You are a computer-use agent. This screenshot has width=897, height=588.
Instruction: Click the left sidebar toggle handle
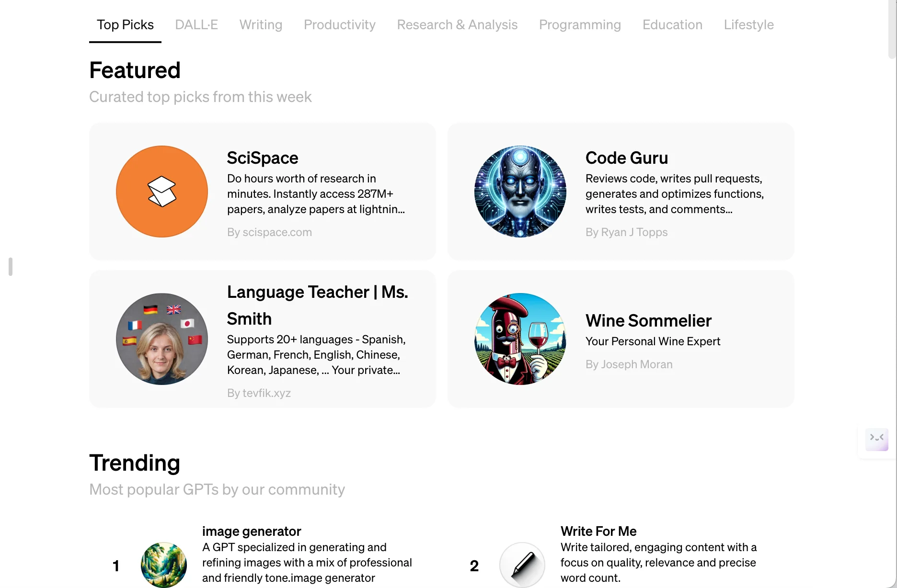pyautogui.click(x=11, y=267)
